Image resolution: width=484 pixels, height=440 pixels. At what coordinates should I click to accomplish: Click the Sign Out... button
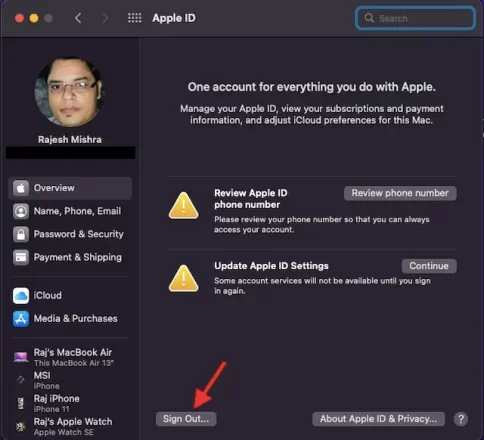click(x=186, y=419)
